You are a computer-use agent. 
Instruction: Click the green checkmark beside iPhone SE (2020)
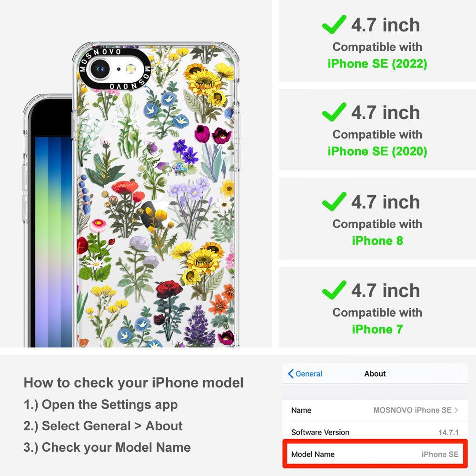(334, 112)
